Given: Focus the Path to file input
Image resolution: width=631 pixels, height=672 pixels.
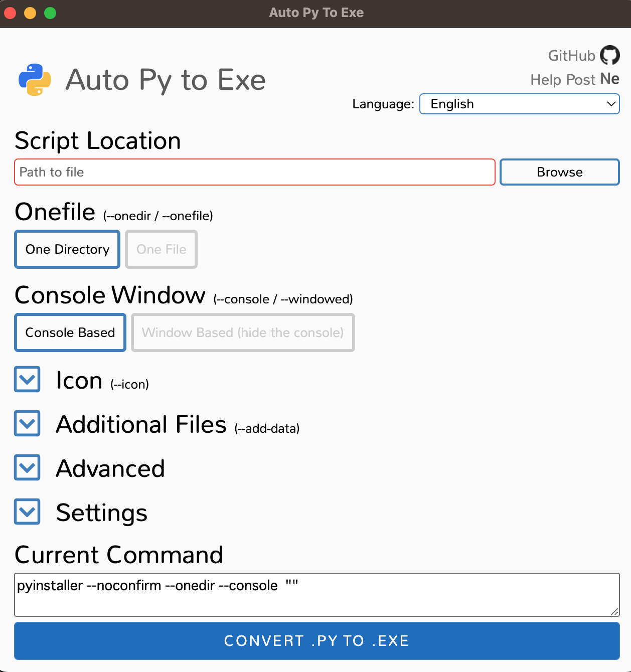Looking at the screenshot, I should coord(255,172).
